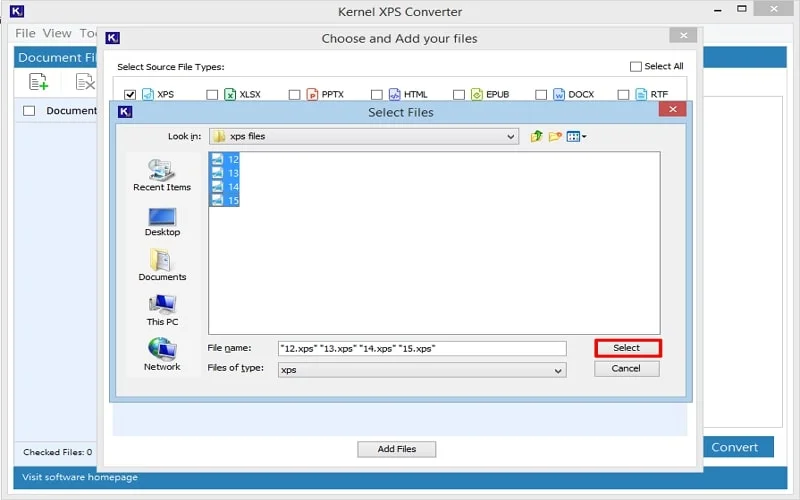Click the HTML file type icon

pyautogui.click(x=394, y=94)
